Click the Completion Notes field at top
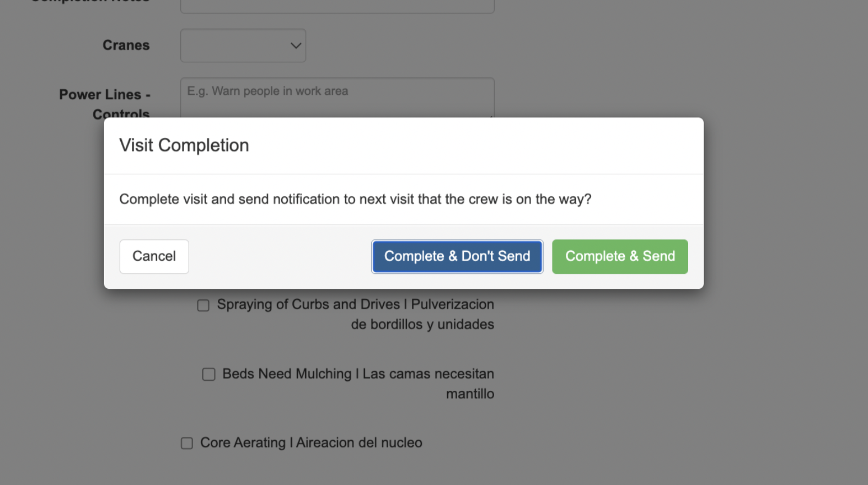Screen dimensions: 868x485 pyautogui.click(x=336, y=6)
